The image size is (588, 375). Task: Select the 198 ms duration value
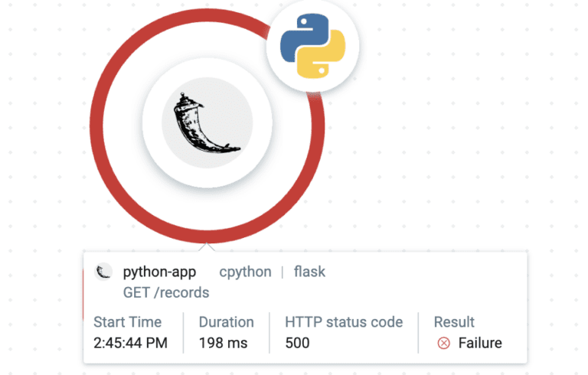(x=223, y=343)
